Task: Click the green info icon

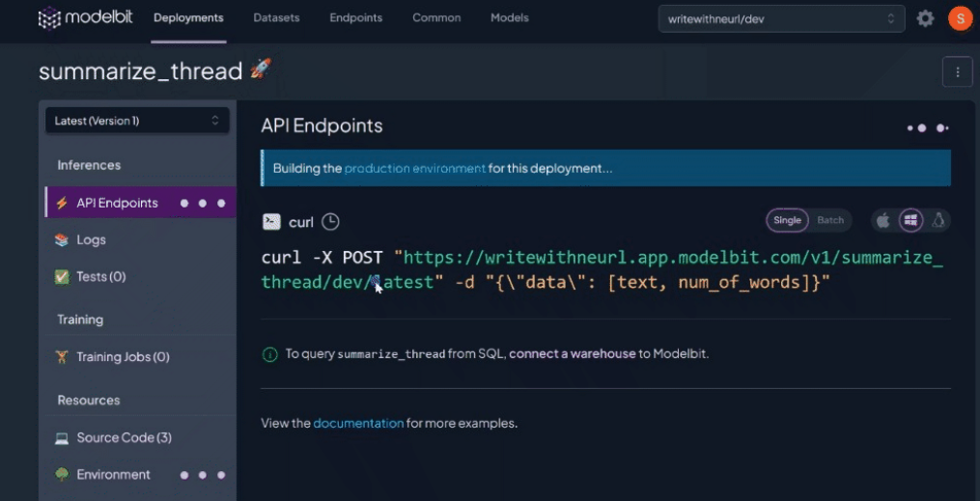Action: click(269, 354)
